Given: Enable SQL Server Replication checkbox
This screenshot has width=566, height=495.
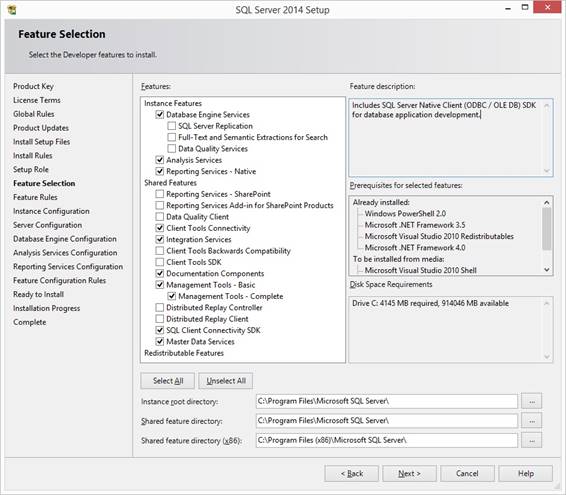Looking at the screenshot, I should [172, 126].
